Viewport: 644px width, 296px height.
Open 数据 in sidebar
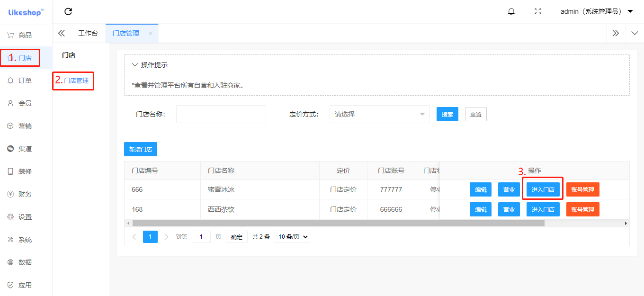(x=26, y=262)
